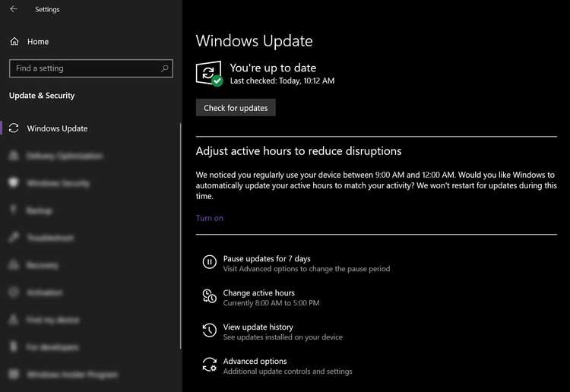Click the Advanced options gear-sync icon
Image resolution: width=570 pixels, height=392 pixels.
pos(210,365)
